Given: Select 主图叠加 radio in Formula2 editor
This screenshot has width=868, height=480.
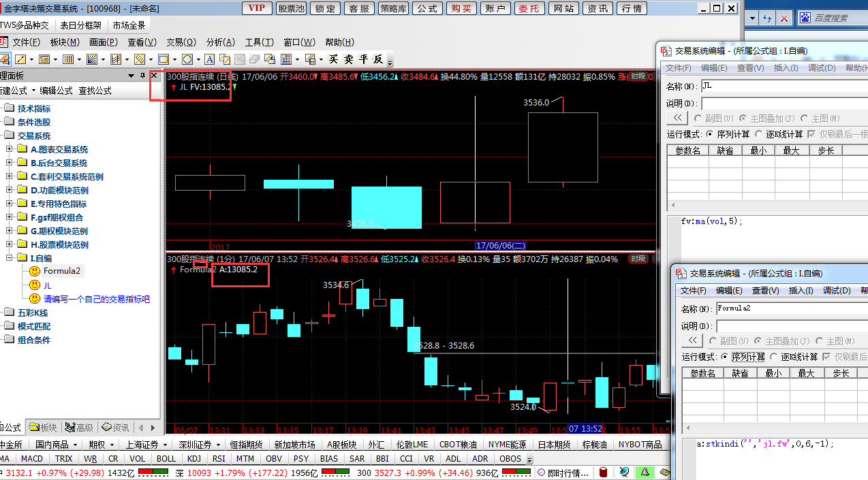Looking at the screenshot, I should (x=758, y=341).
